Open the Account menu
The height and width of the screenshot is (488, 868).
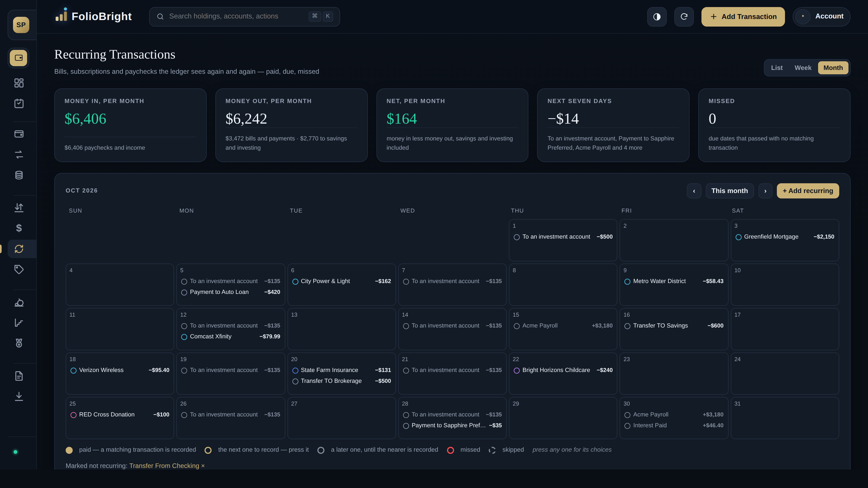[x=821, y=17]
